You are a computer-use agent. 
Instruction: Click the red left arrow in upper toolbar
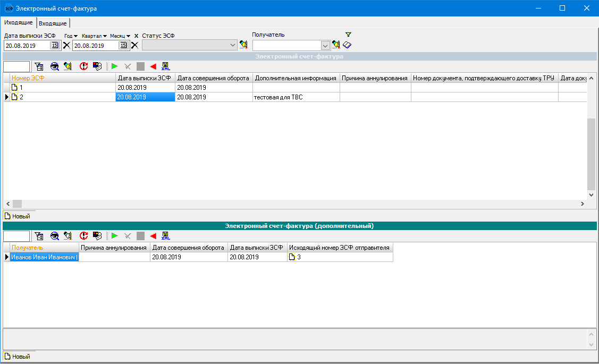(153, 66)
